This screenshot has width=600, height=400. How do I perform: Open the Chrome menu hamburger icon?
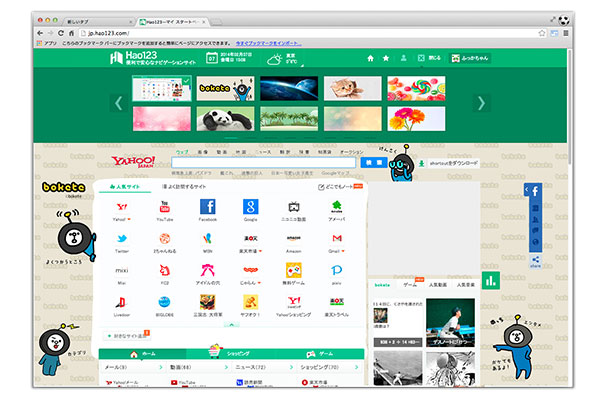click(x=566, y=33)
